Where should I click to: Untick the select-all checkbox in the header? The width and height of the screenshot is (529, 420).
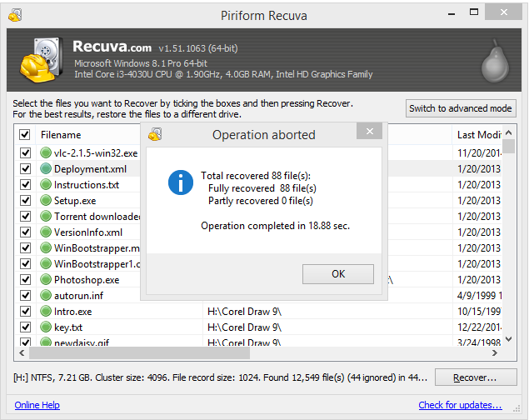pyautogui.click(x=25, y=135)
